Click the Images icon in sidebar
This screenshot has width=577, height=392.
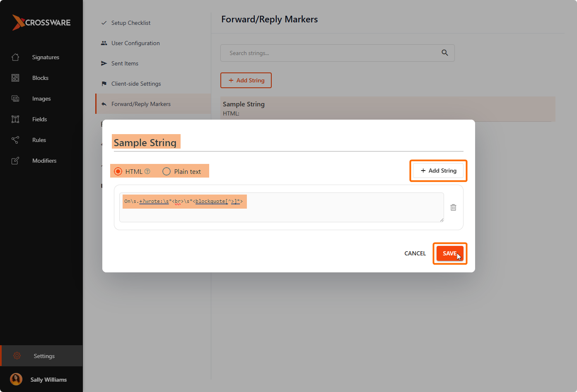15,99
